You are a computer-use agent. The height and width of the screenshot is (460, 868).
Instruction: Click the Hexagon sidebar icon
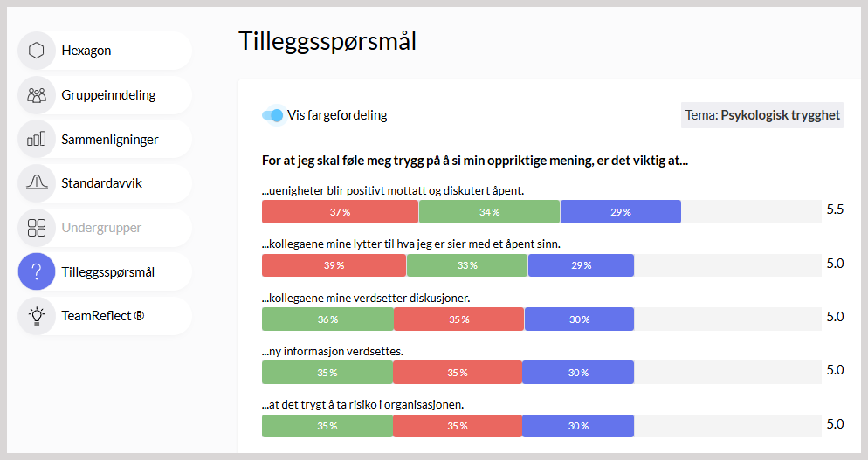(x=37, y=51)
